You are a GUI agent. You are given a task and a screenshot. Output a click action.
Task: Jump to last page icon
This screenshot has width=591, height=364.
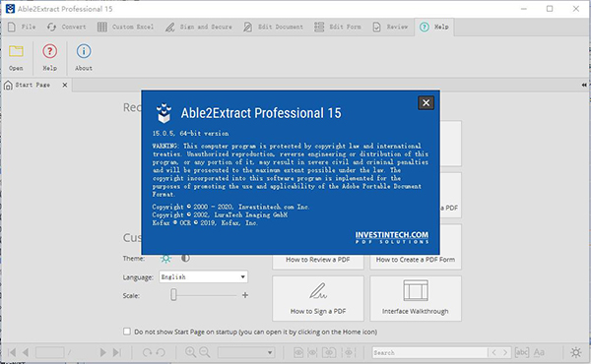pyautogui.click(x=117, y=352)
